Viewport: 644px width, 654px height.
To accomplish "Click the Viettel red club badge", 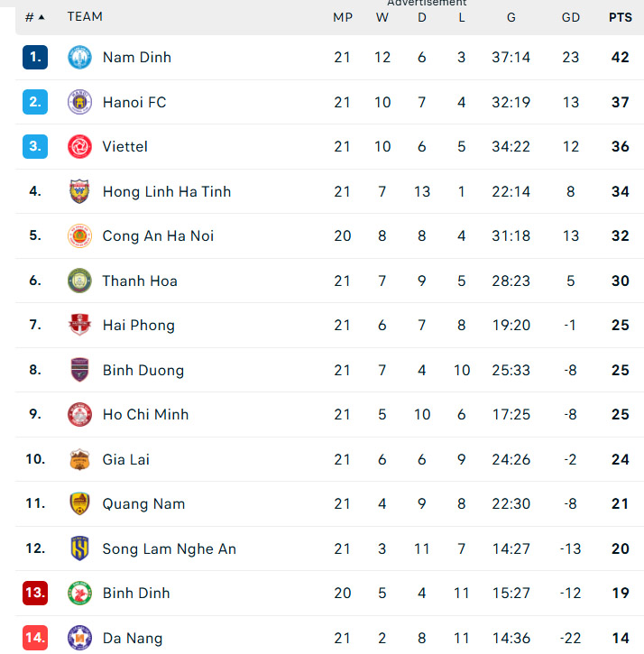I will coord(79,147).
